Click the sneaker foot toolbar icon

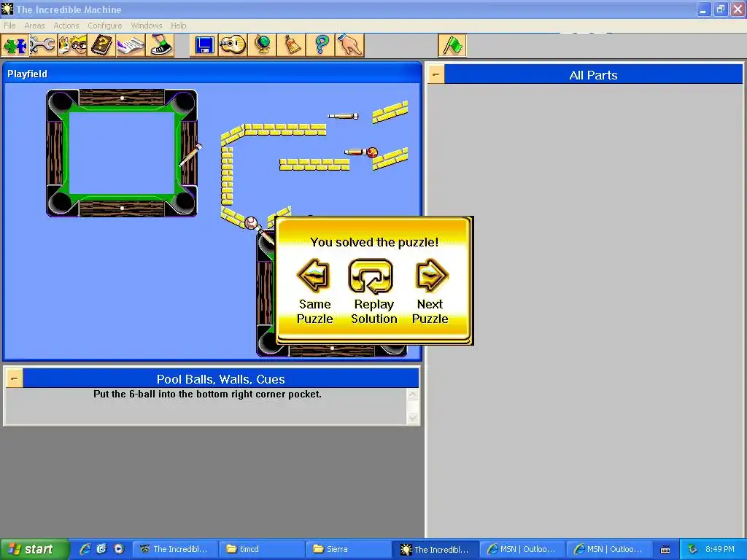160,46
